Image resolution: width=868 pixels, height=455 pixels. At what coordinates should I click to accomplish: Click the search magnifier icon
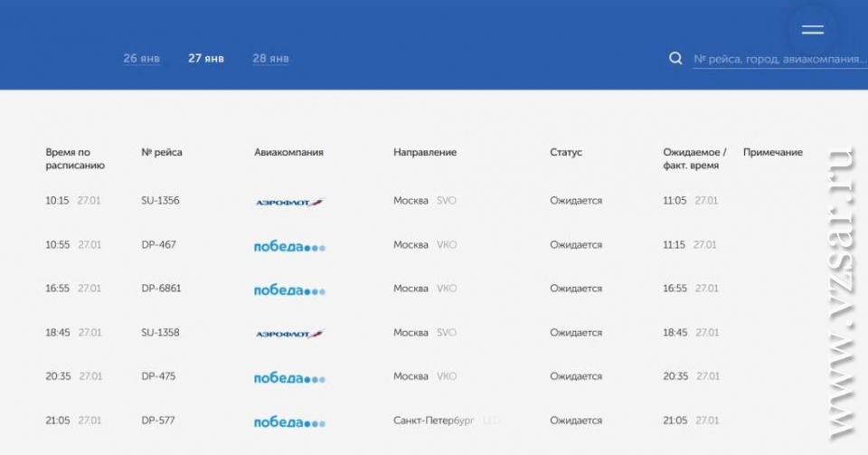[675, 59]
